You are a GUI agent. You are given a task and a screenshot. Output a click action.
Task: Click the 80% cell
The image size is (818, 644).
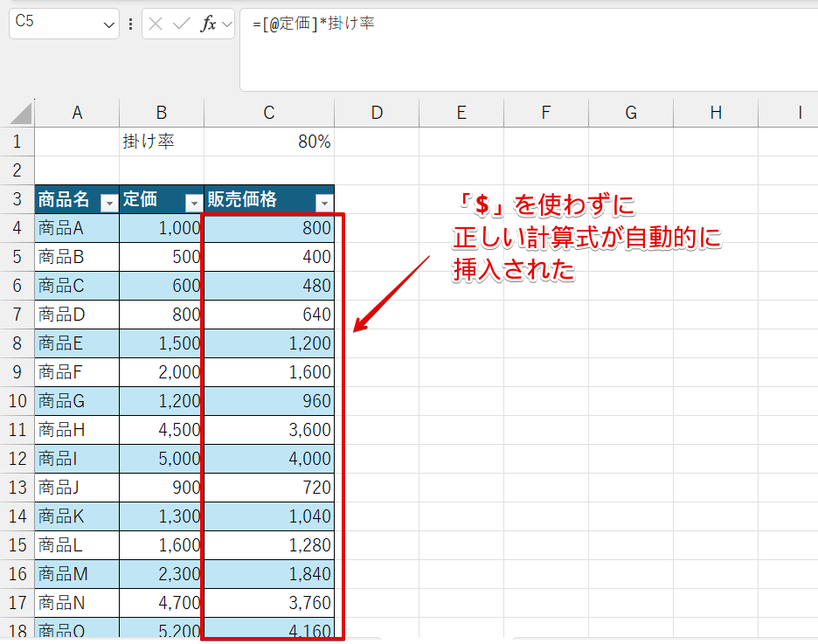269,142
